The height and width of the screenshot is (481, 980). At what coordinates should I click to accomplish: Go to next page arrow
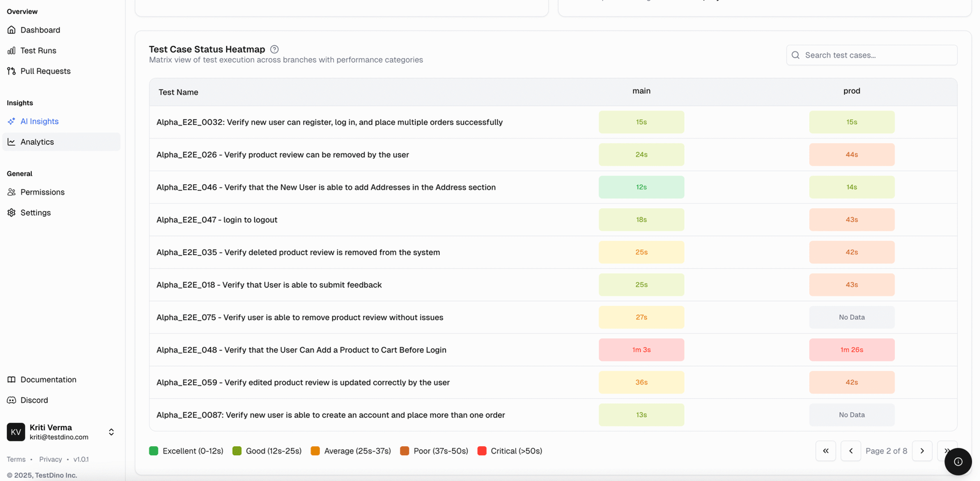[x=922, y=451]
